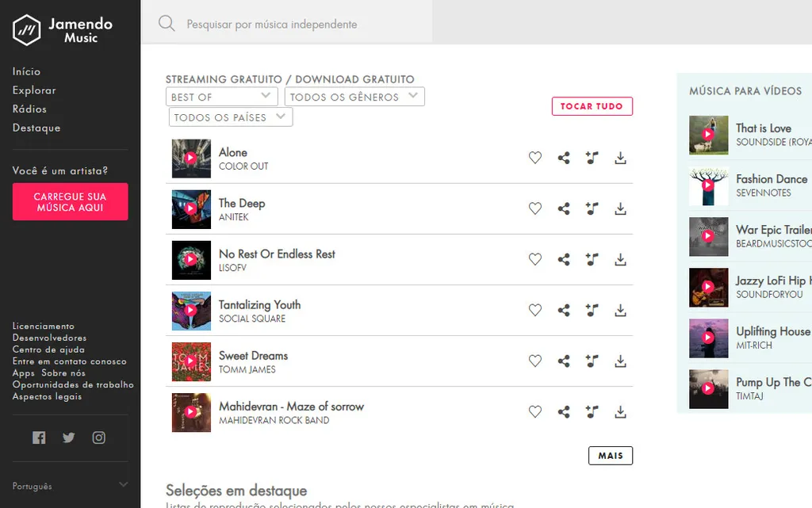Add Tantalizing Youth to a playlist

coord(592,310)
